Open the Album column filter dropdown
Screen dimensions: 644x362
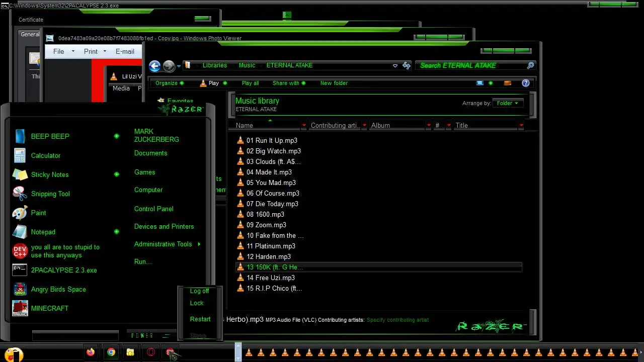click(x=429, y=126)
